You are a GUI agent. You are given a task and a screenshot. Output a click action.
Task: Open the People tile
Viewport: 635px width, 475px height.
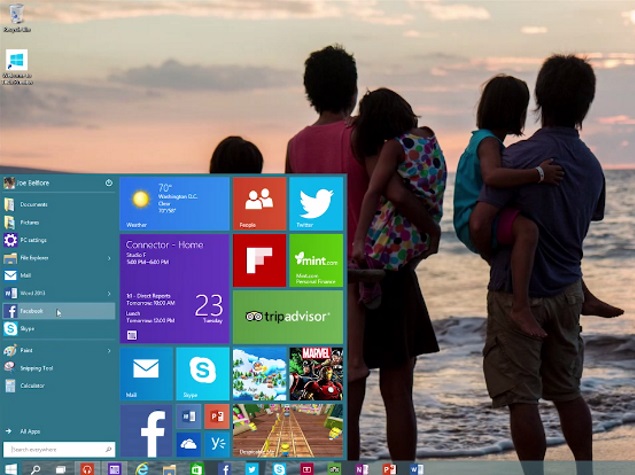(259, 204)
